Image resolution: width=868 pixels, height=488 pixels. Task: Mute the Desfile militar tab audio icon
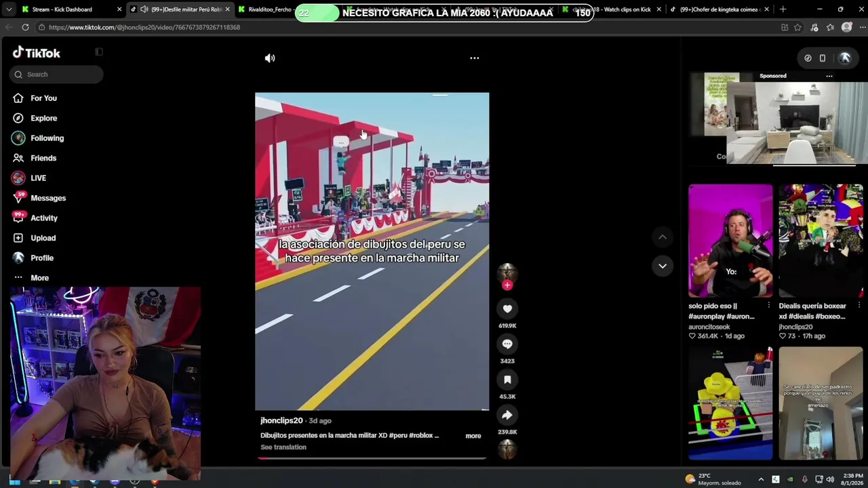pyautogui.click(x=144, y=9)
